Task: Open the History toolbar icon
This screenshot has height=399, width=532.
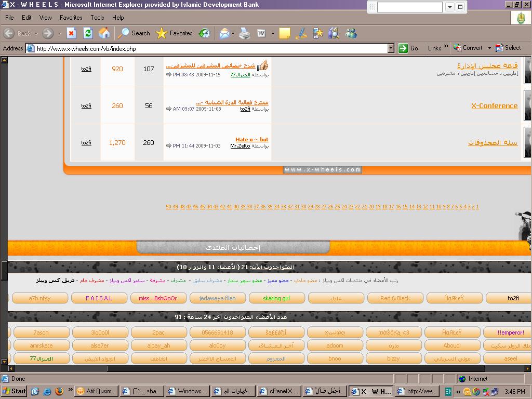Action: click(205, 33)
